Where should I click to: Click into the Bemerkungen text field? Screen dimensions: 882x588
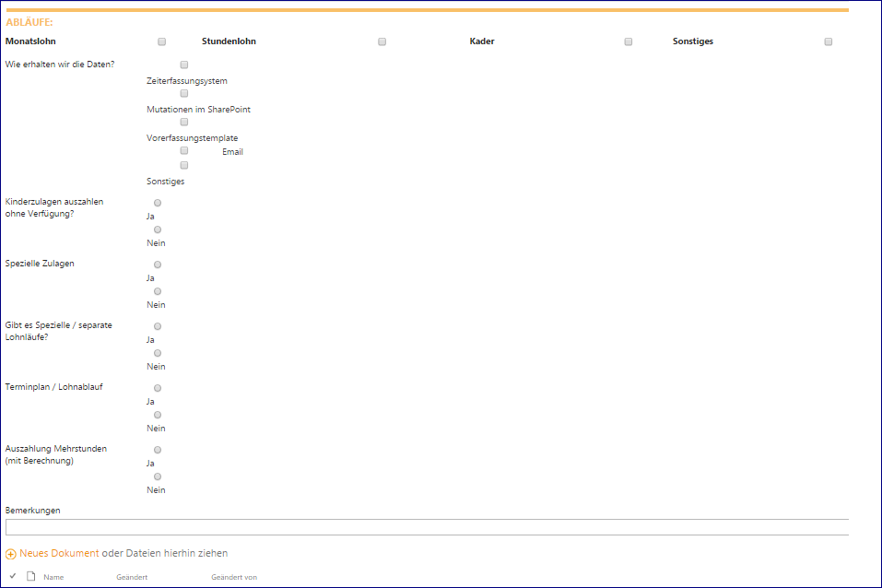pos(426,527)
